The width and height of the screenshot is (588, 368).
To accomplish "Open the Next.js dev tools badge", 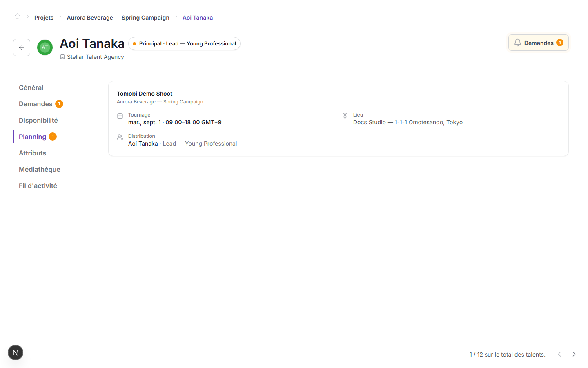I will click(16, 352).
